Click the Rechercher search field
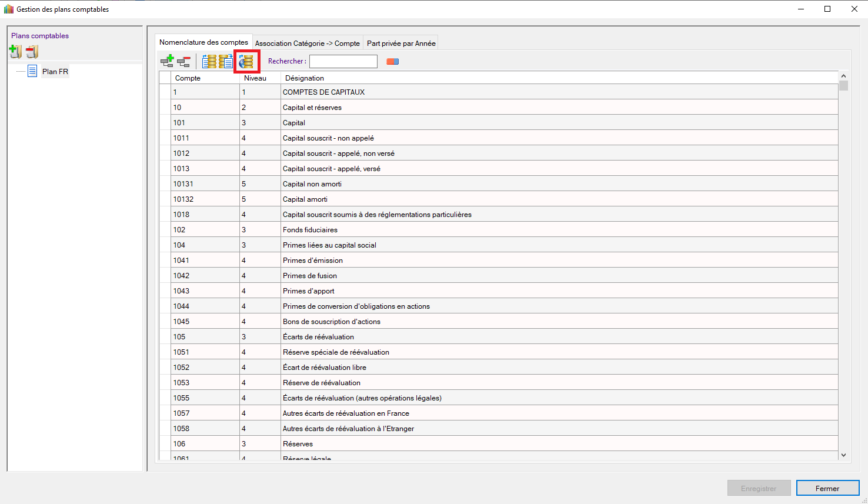 tap(343, 61)
